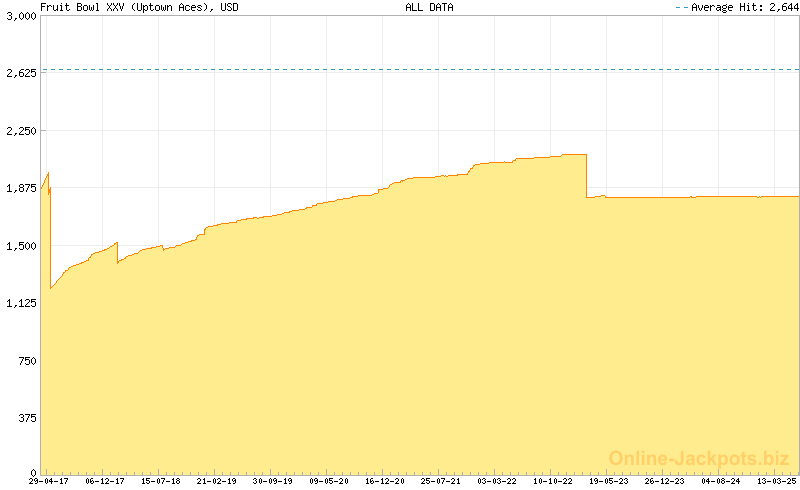
Task: Click the 15-07-18 x-axis date
Action: pos(161,481)
